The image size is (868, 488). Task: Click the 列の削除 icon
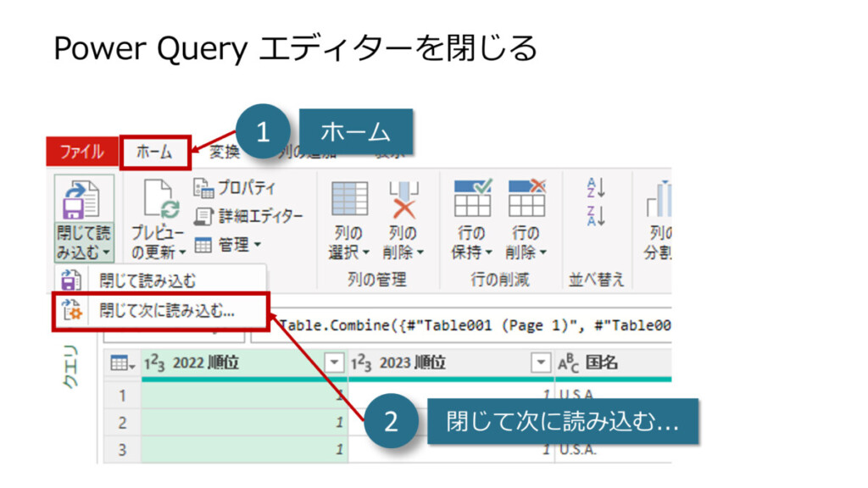403,200
